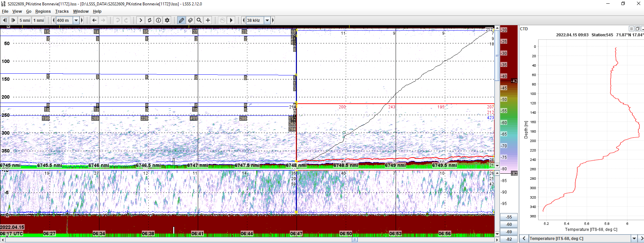This screenshot has height=243, width=644.
Task: Open the Tracks menu
Action: [x=62, y=11]
